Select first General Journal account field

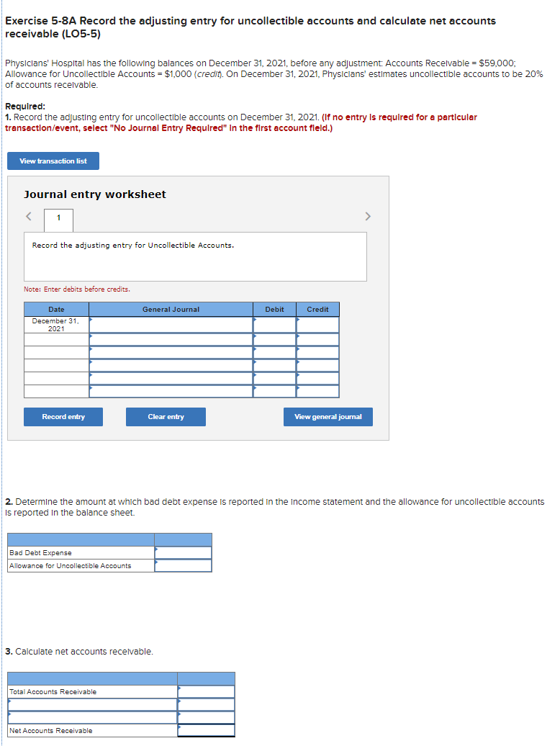coord(171,325)
